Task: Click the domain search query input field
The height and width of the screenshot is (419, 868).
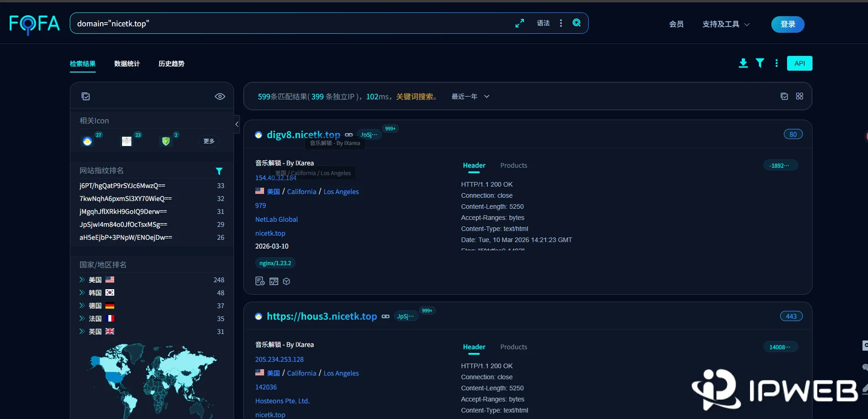Action: coord(291,24)
